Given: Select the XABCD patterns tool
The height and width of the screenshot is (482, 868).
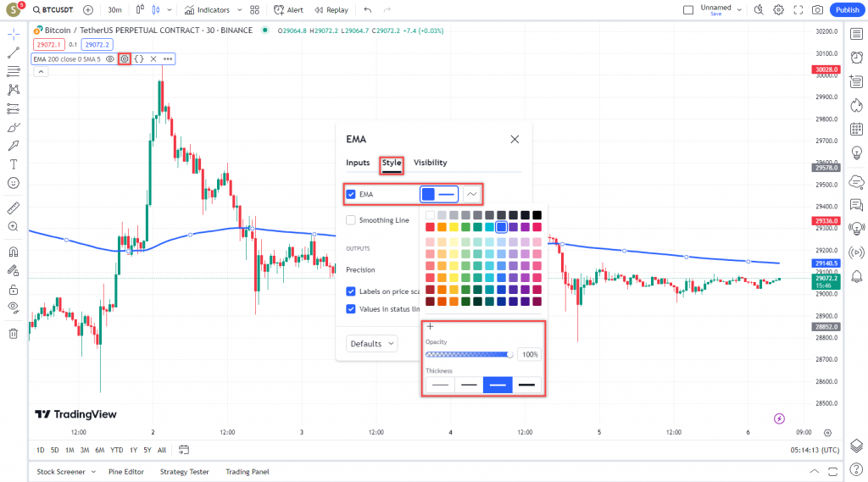Looking at the screenshot, I should pos(14,90).
